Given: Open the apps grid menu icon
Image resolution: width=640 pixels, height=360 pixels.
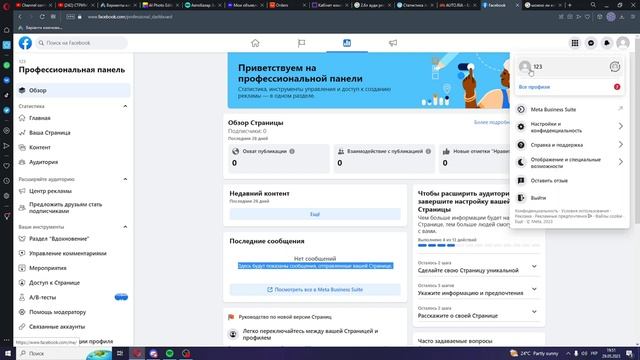Looking at the screenshot, I should pos(575,43).
